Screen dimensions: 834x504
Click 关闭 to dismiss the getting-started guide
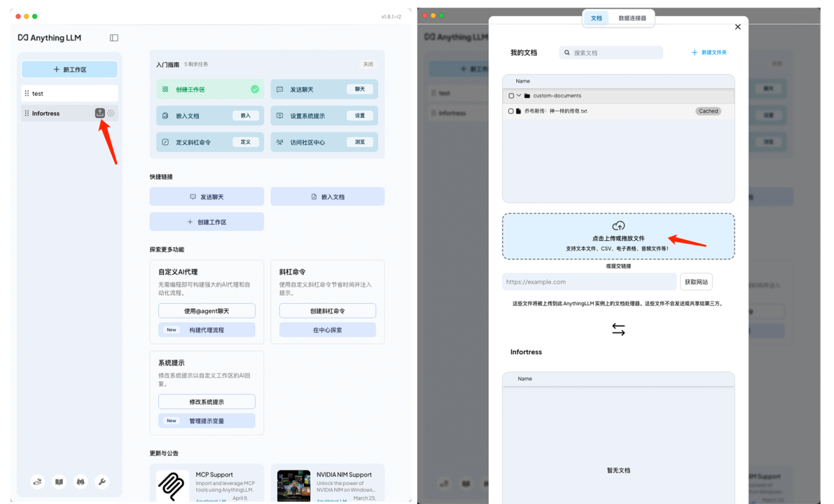pos(368,64)
